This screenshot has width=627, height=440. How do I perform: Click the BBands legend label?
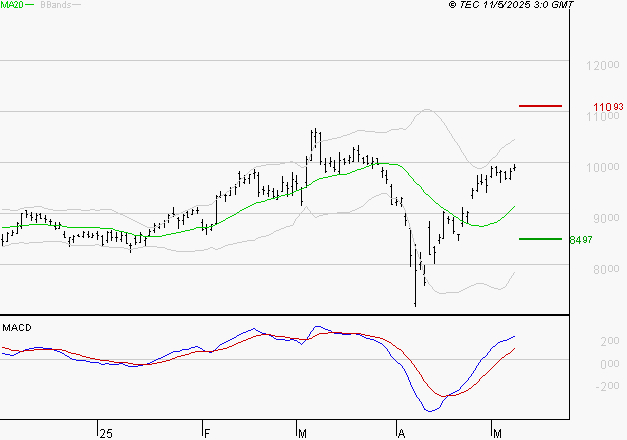tap(56, 5)
